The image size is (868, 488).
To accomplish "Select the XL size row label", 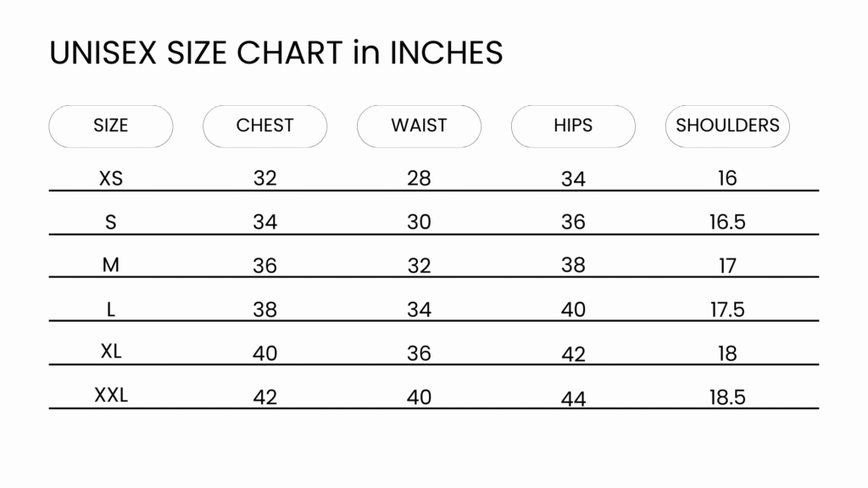I will (x=111, y=352).
